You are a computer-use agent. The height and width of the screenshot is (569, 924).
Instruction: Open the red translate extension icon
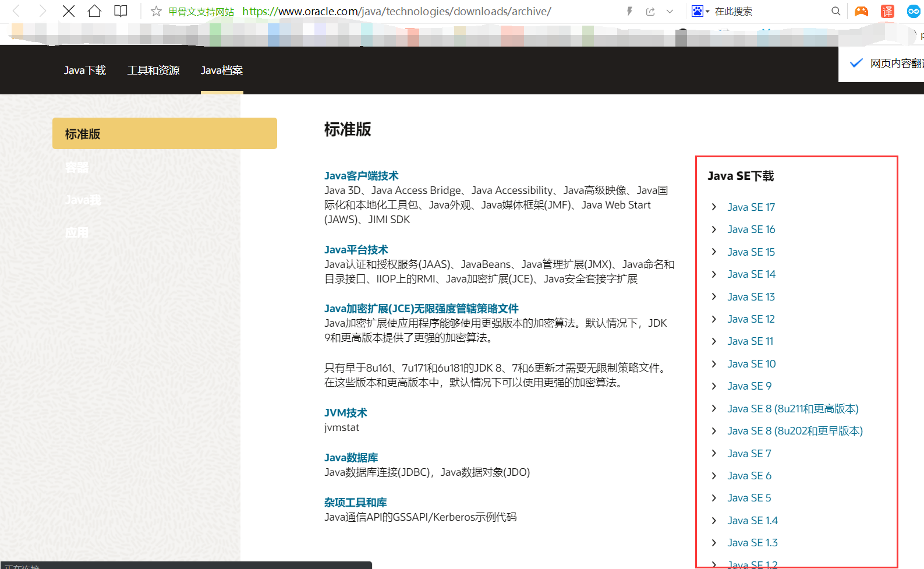click(x=887, y=11)
